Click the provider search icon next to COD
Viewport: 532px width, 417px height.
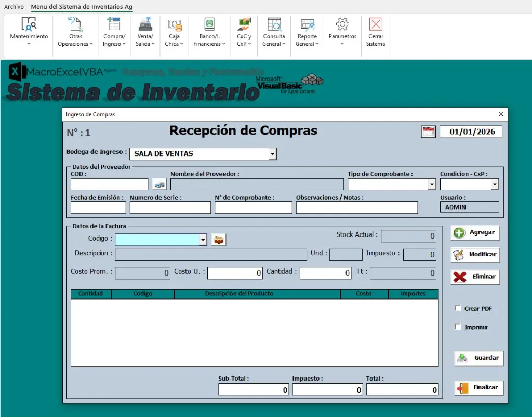pos(158,184)
